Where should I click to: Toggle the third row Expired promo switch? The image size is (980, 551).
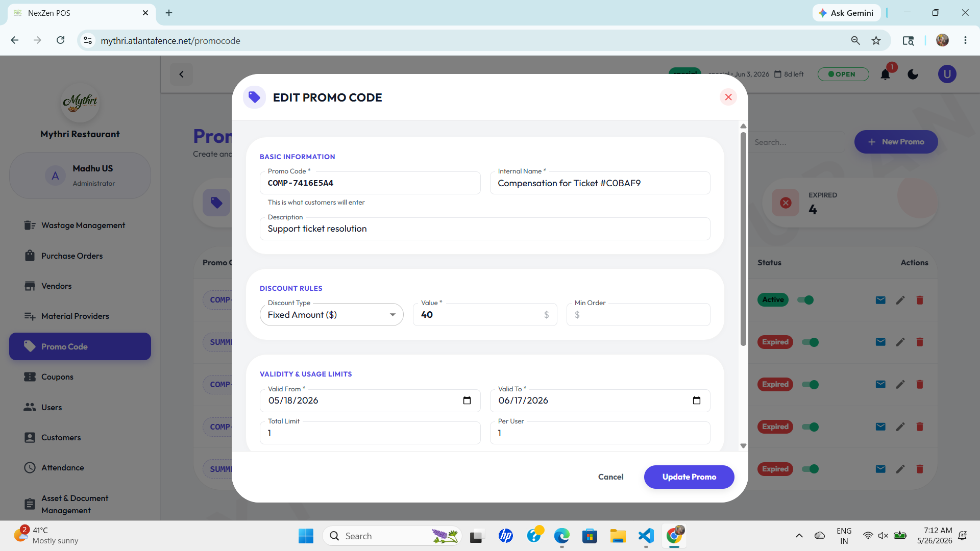tap(810, 385)
